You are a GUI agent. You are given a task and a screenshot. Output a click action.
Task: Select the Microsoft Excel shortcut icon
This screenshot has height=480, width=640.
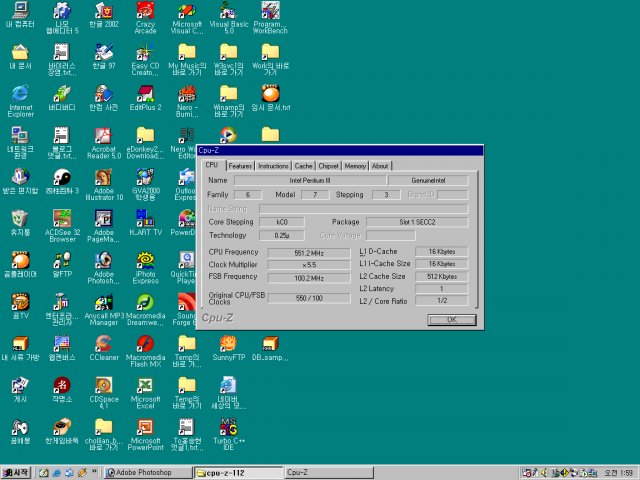(145, 393)
